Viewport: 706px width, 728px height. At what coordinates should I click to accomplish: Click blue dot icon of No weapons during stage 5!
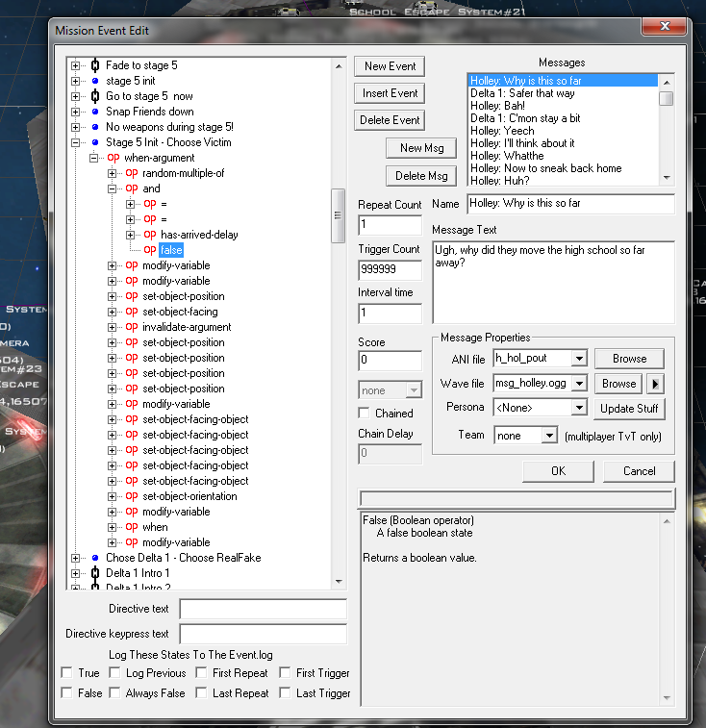[95, 127]
